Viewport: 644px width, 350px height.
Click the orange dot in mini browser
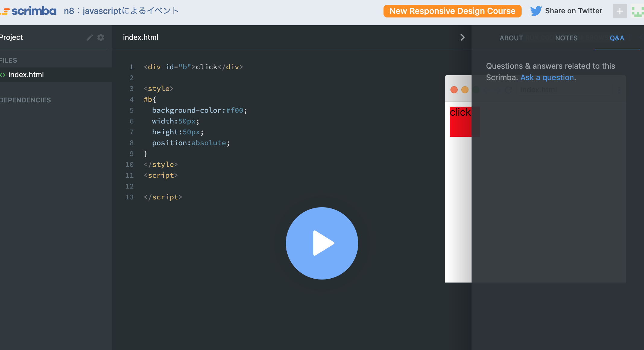point(465,90)
